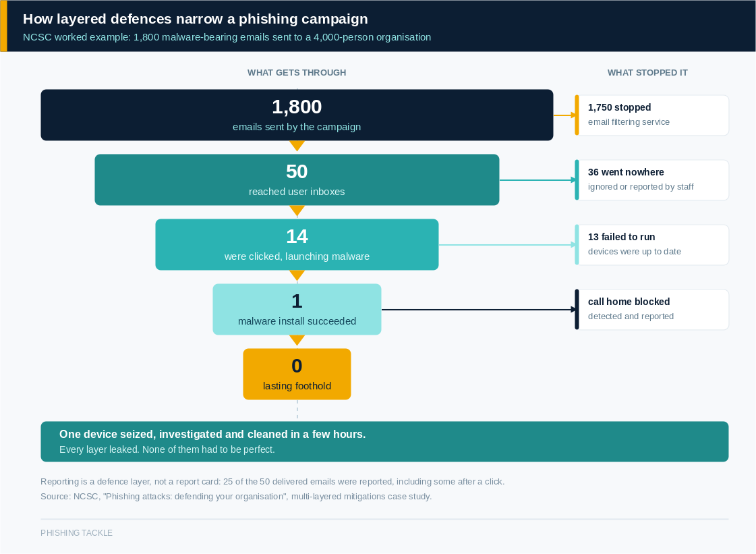
Task: Open the "36 went nowhere" card
Action: point(651,180)
